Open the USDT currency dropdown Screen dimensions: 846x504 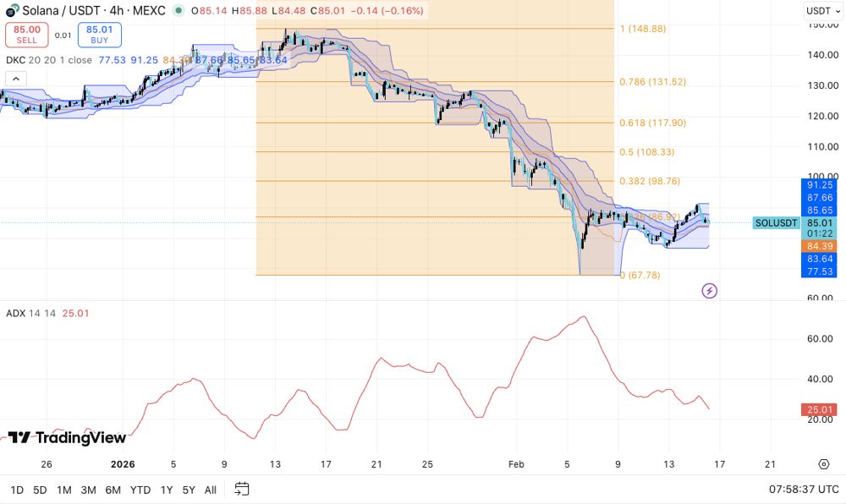pos(823,11)
